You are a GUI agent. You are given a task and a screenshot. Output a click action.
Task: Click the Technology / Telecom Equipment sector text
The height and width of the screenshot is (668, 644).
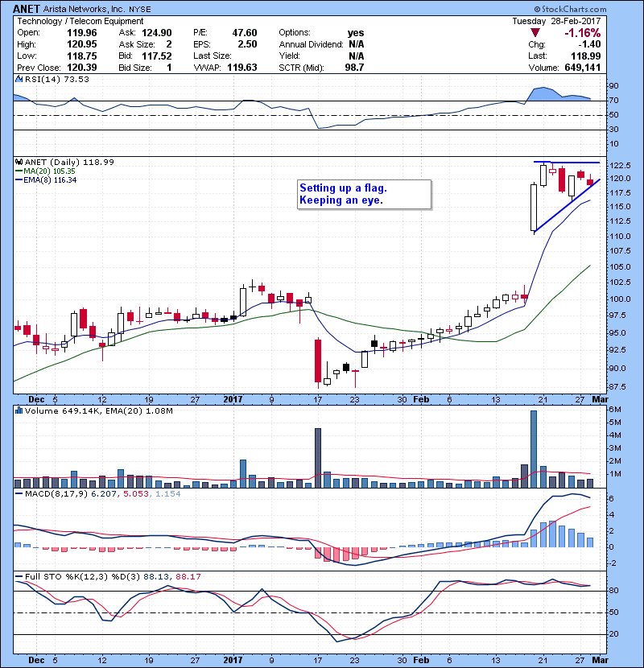(80, 21)
